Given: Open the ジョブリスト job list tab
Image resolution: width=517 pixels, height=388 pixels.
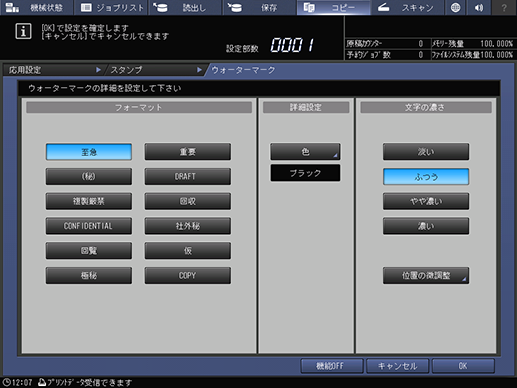Looking at the screenshot, I should [x=111, y=7].
